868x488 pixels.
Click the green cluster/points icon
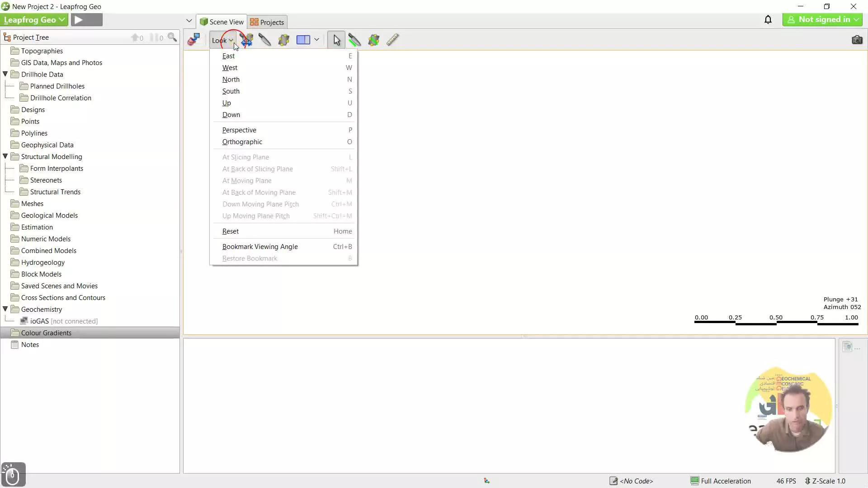374,40
